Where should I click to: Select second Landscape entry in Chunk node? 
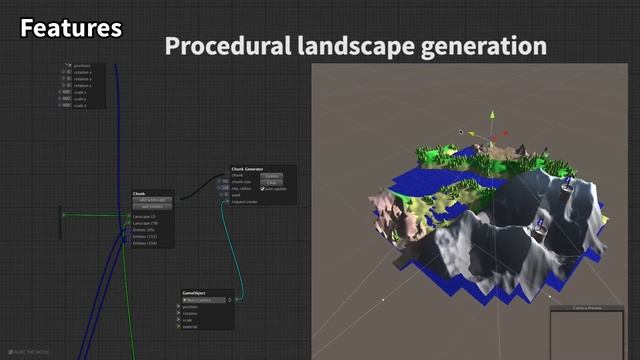point(145,223)
